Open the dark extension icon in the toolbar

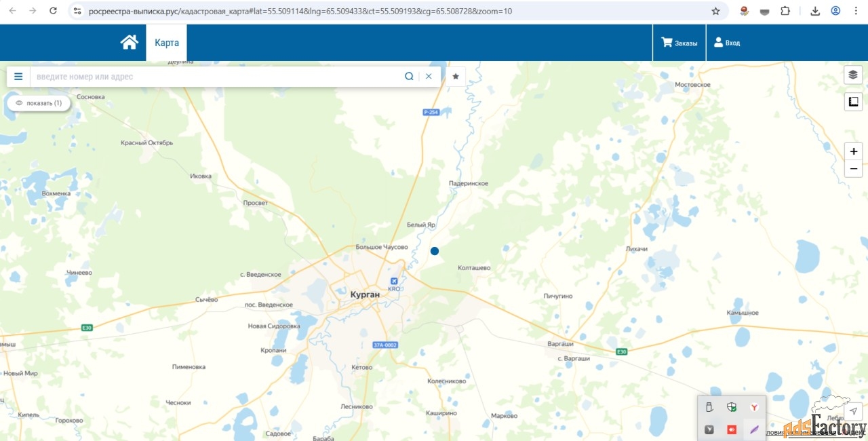click(764, 11)
